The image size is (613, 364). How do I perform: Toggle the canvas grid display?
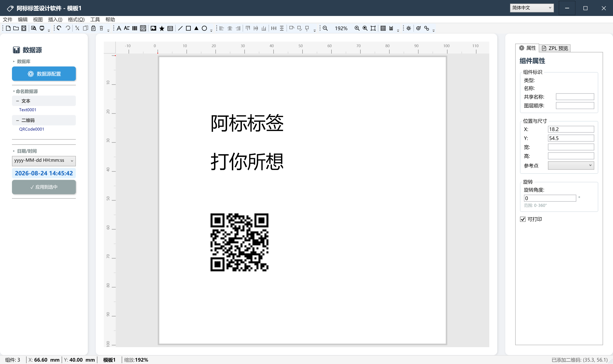coord(383,28)
